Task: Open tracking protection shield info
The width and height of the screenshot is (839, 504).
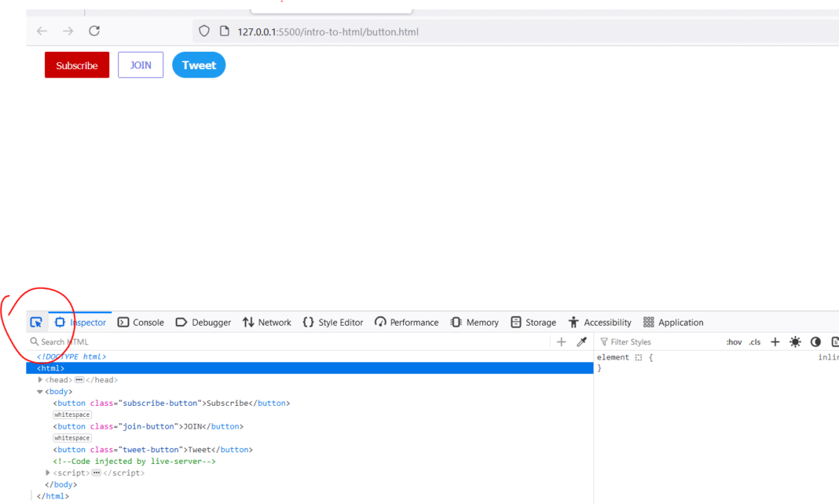Action: tap(204, 31)
